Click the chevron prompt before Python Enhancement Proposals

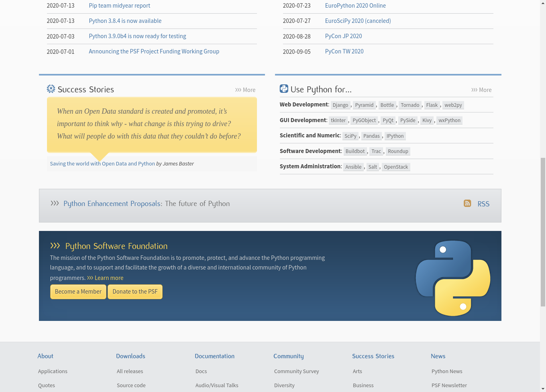[x=55, y=203]
